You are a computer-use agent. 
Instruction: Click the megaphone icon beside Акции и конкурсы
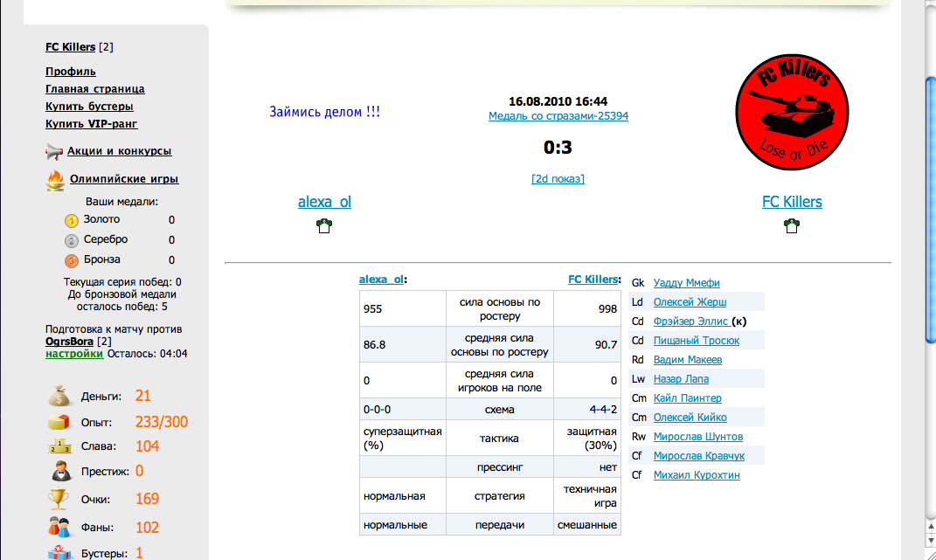point(54,152)
